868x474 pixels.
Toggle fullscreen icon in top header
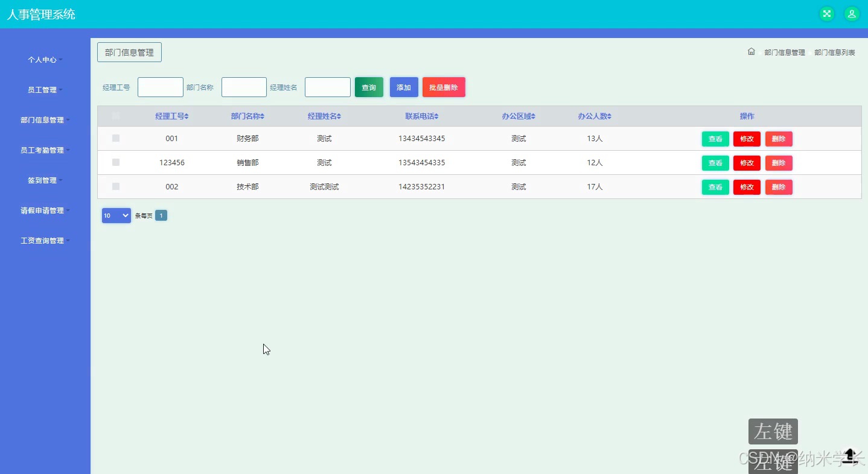(x=826, y=14)
